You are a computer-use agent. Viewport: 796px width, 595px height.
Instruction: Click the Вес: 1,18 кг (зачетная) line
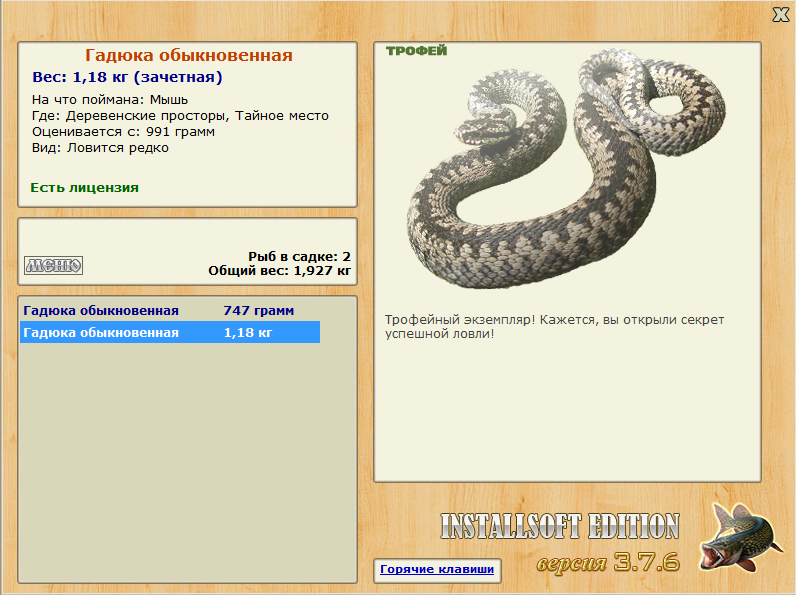pyautogui.click(x=127, y=77)
